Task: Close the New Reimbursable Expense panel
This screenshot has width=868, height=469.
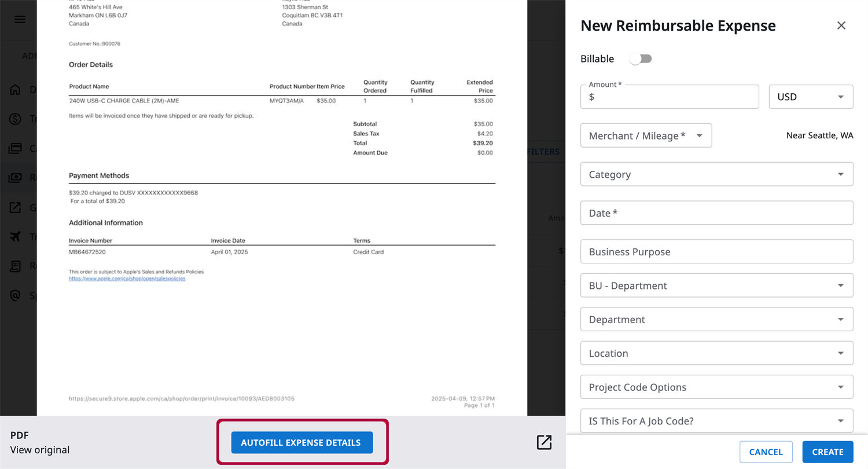Action: click(x=841, y=25)
